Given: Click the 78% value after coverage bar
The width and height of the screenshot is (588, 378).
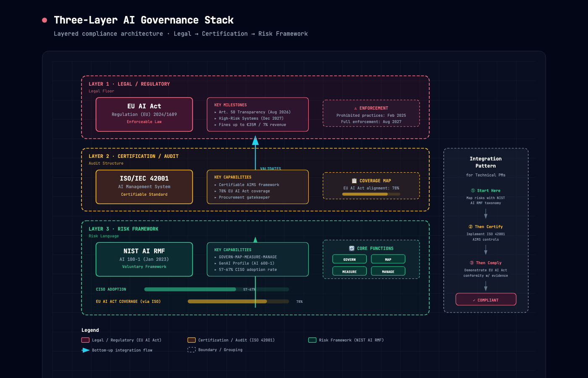Looking at the screenshot, I should pyautogui.click(x=299, y=302).
